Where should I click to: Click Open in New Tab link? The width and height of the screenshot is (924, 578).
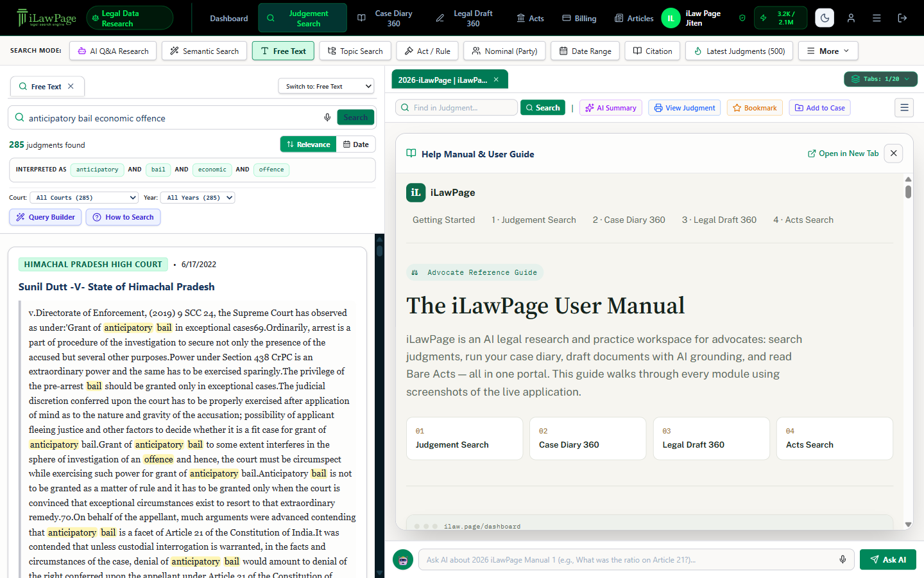843,153
